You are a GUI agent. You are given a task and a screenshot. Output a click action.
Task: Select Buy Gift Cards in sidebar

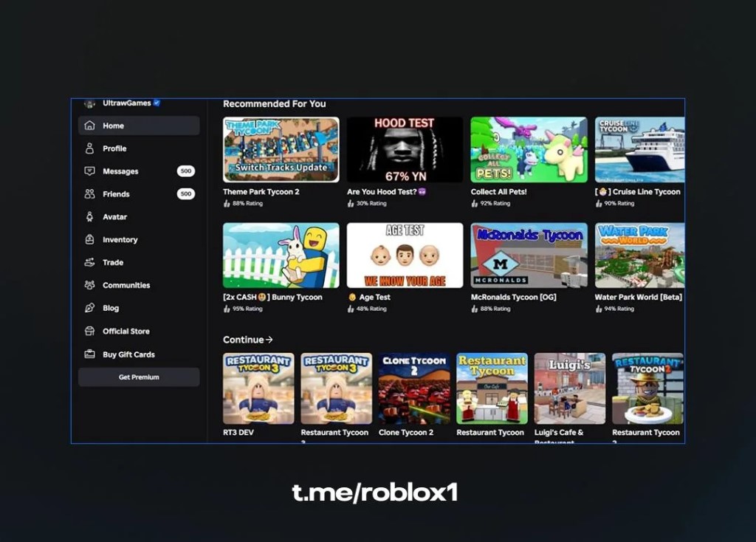point(139,354)
